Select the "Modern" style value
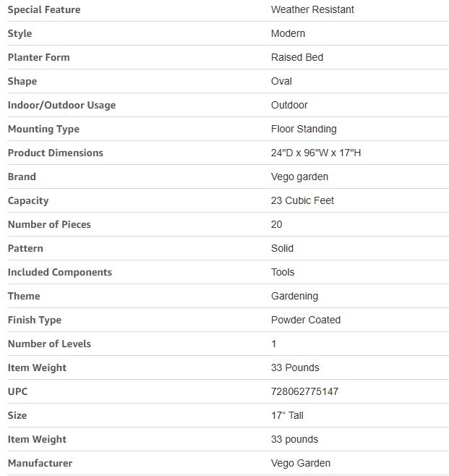449x476 pixels. coord(288,33)
